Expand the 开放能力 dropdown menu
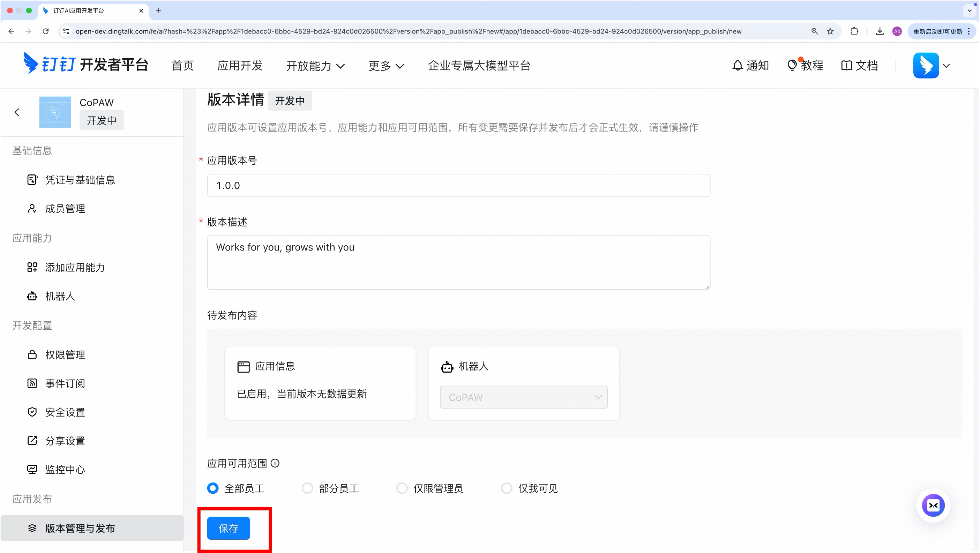 coord(315,66)
